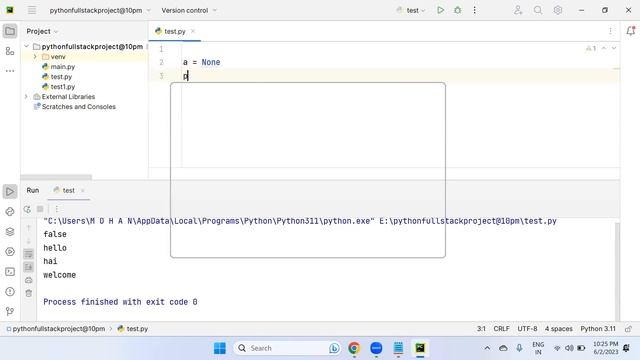
Task: Print the console output
Action: (29, 280)
